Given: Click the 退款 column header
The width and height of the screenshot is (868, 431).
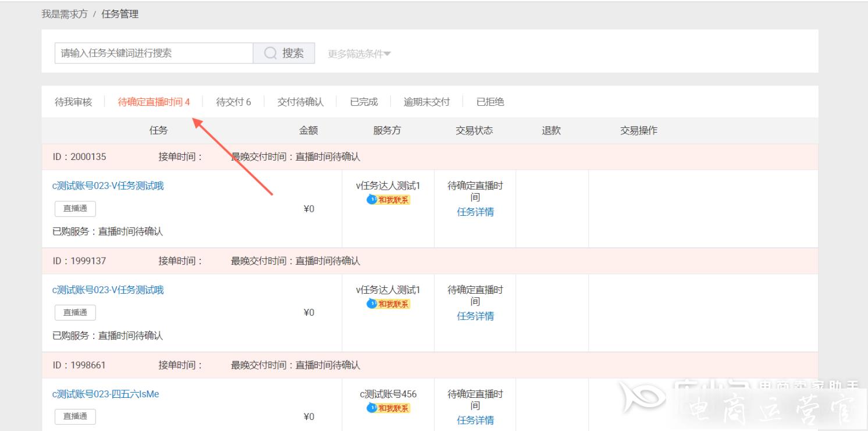Looking at the screenshot, I should pos(551,131).
